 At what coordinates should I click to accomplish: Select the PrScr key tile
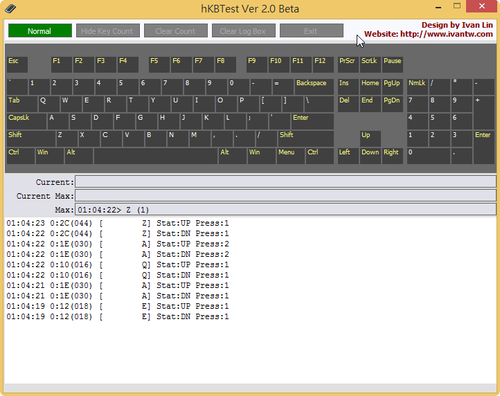pos(348,65)
